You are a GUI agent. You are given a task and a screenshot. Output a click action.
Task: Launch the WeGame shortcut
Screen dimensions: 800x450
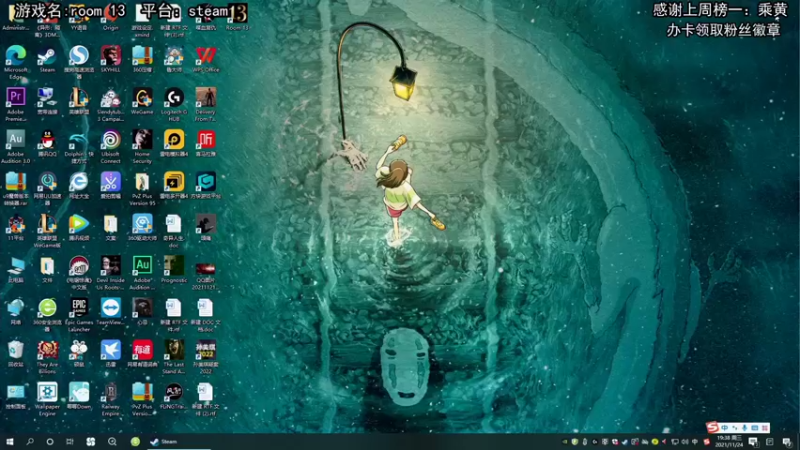[142, 99]
